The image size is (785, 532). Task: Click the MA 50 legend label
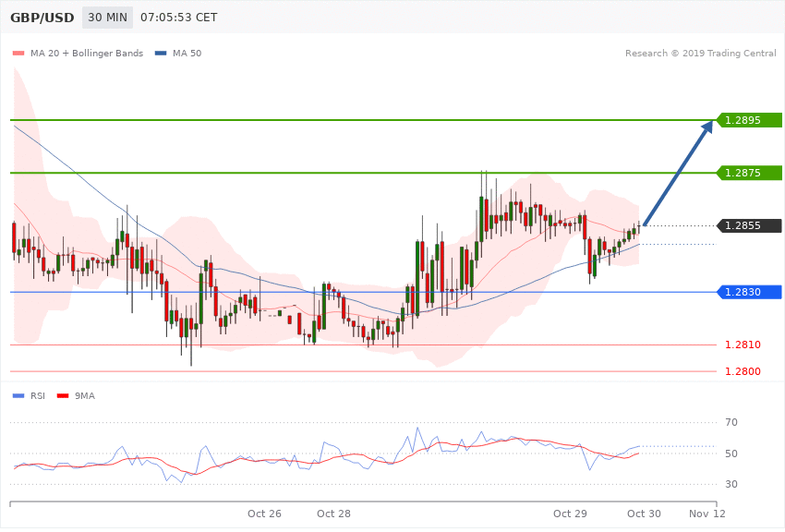point(187,53)
